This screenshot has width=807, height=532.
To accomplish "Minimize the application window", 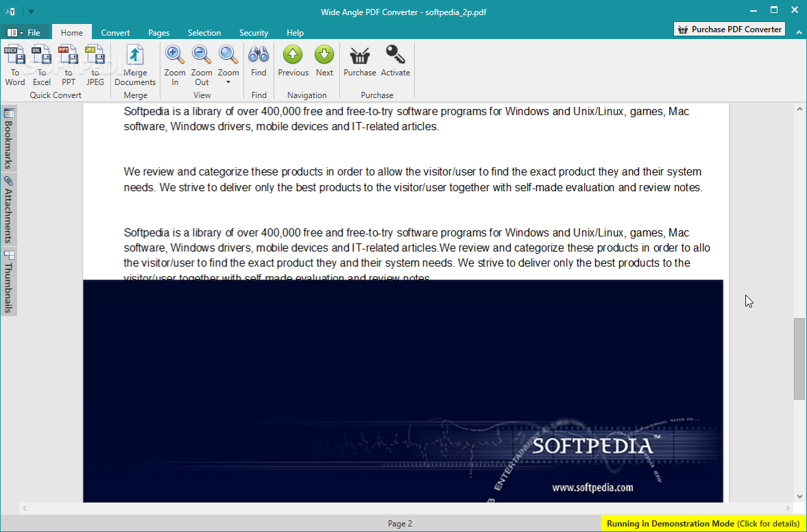I will (754, 10).
